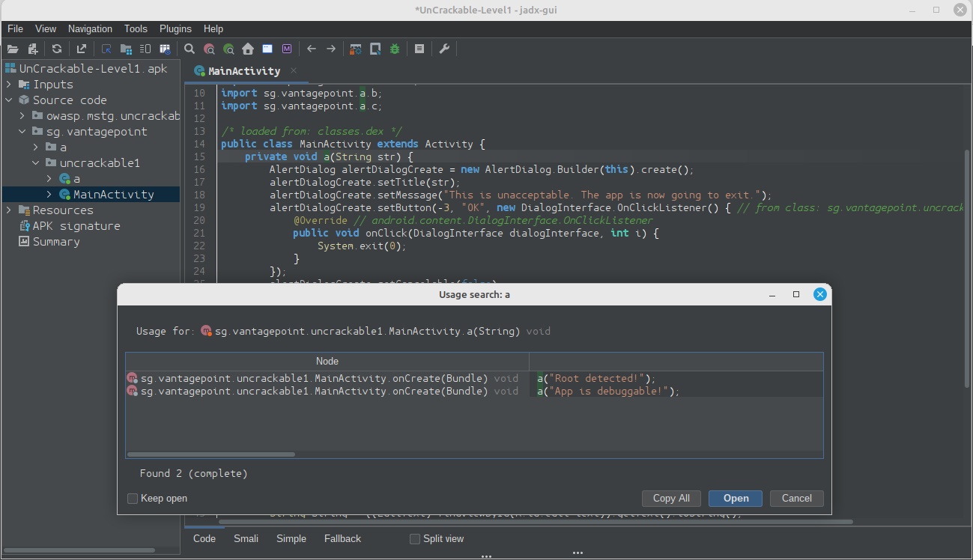This screenshot has height=560, width=973.
Task: Collapse the uncrackable1 package node
Action: tap(36, 163)
